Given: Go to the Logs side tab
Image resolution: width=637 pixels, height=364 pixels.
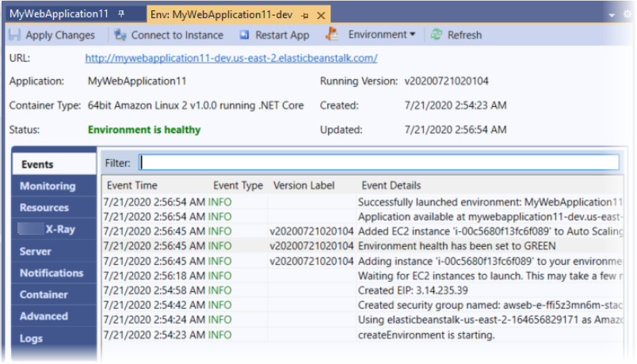Looking at the screenshot, I should click(32, 338).
